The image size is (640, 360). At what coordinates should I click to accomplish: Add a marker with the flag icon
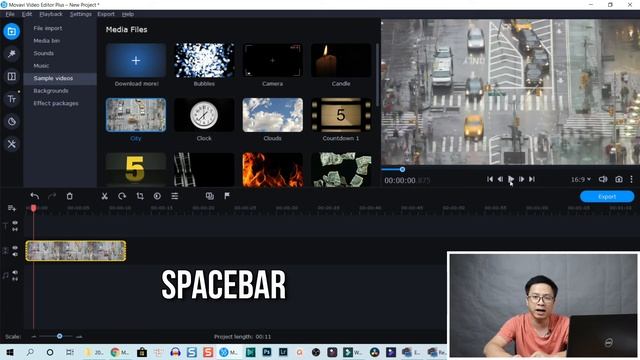point(227,196)
